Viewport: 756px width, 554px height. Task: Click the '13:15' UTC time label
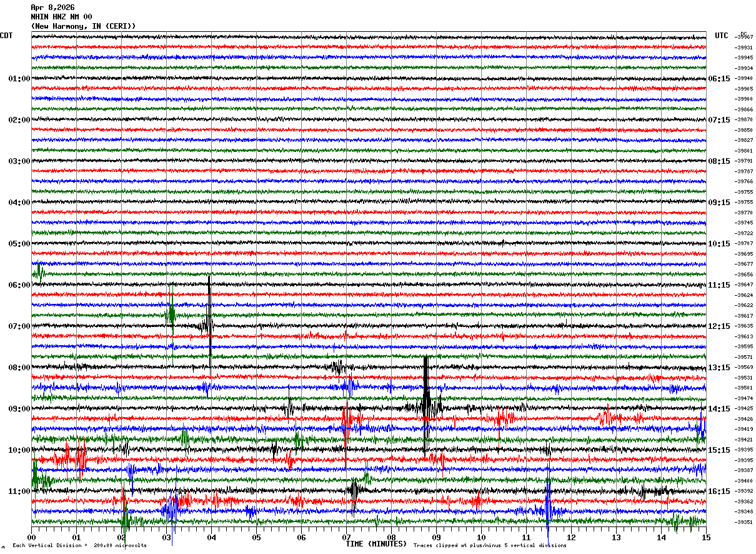[x=719, y=368]
